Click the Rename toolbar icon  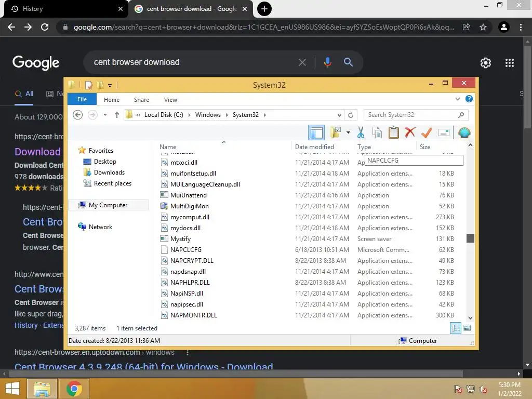click(444, 132)
